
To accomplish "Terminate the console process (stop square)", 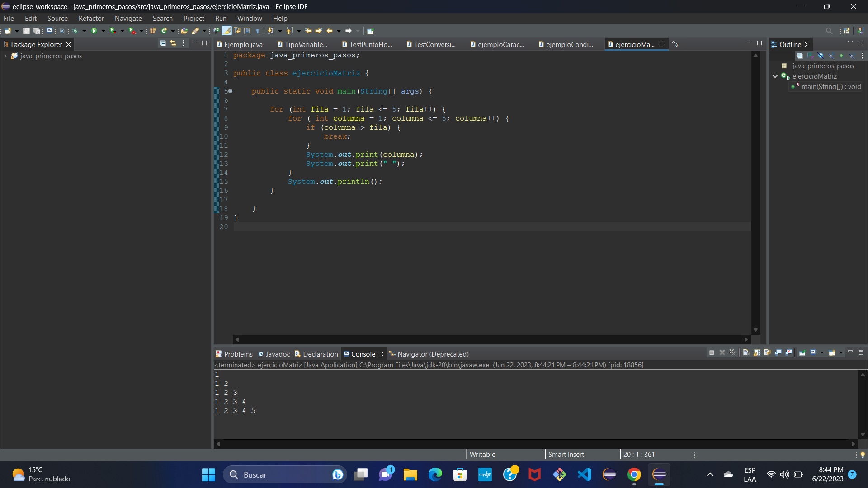I will [712, 352].
